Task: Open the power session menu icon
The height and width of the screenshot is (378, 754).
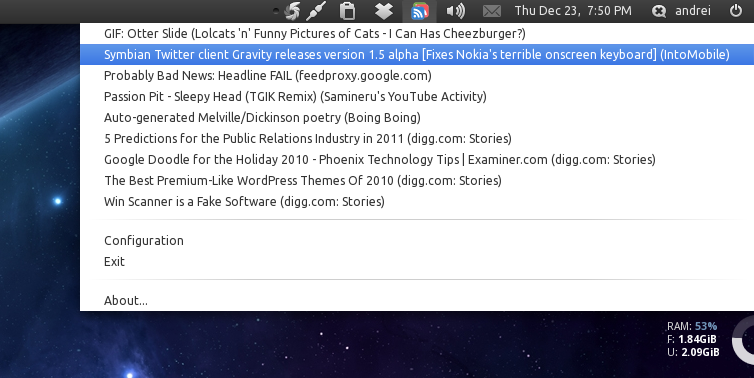Action: 736,11
